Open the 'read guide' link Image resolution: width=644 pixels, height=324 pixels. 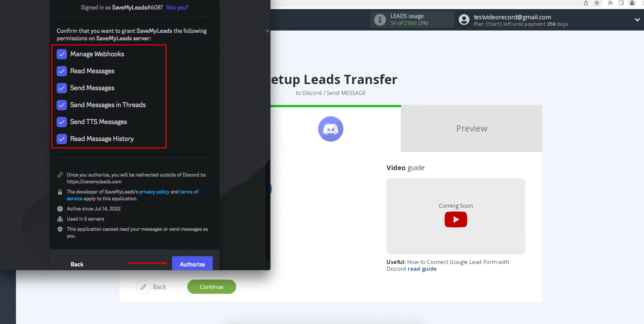click(x=422, y=269)
